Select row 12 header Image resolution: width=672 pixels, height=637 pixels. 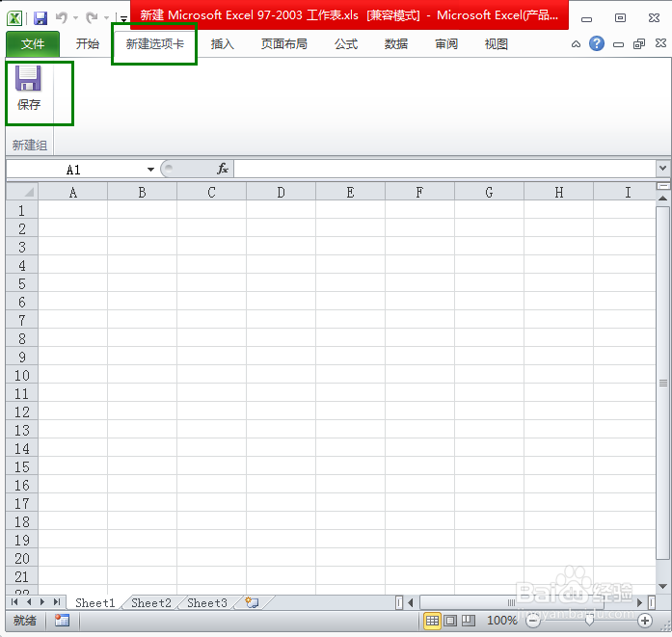(22, 411)
